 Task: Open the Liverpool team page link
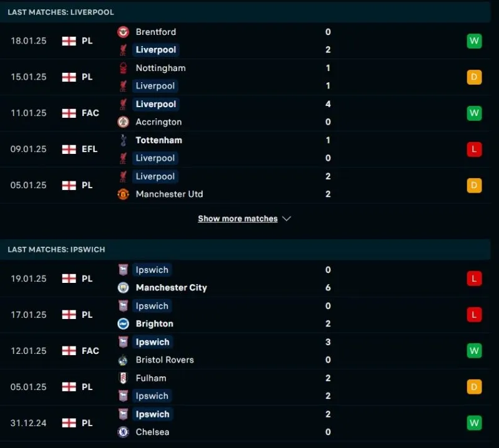pyautogui.click(x=155, y=50)
